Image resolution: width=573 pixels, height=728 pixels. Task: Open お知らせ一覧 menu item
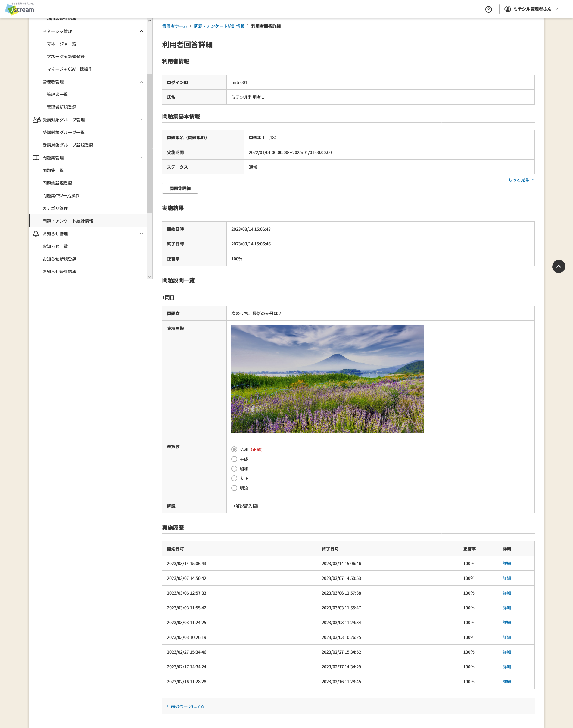(x=55, y=246)
